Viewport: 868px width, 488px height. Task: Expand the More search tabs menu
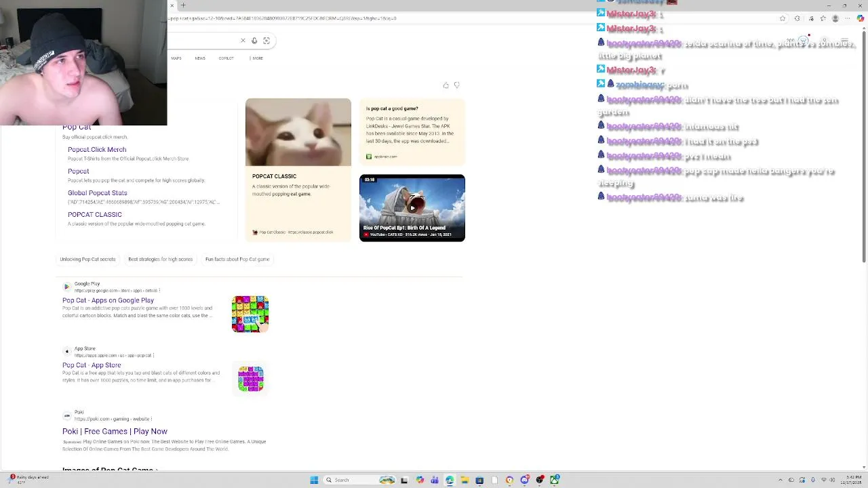click(x=256, y=58)
